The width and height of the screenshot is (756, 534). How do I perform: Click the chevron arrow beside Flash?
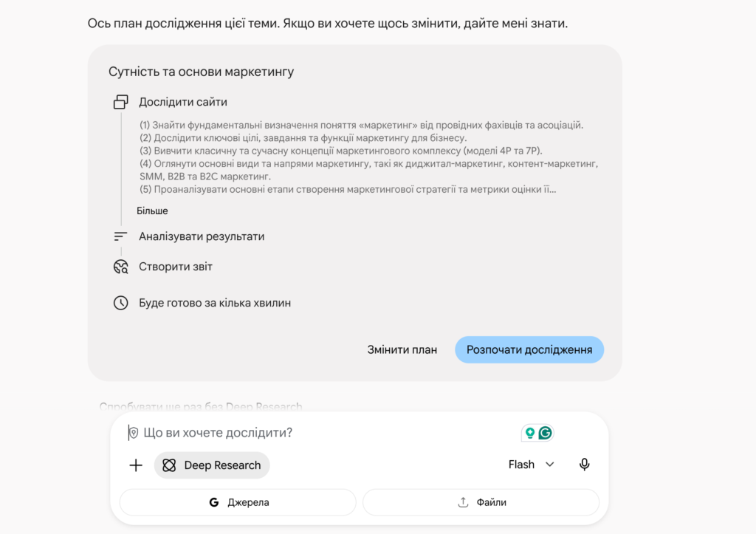[x=549, y=465]
